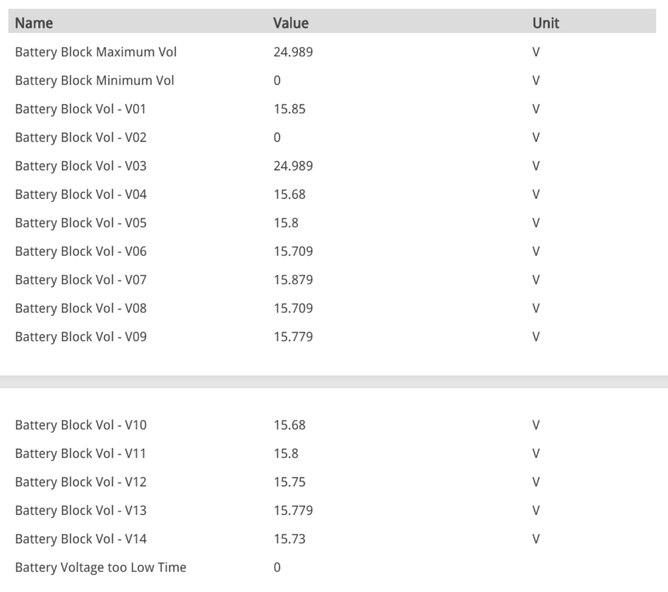Click the Battery Block Vol - V04 label
Viewport: 668px width, 592px height.
pyautogui.click(x=81, y=194)
